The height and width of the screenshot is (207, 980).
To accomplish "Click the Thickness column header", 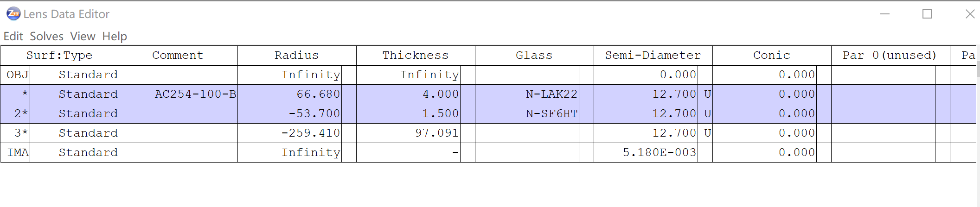I will click(x=416, y=56).
